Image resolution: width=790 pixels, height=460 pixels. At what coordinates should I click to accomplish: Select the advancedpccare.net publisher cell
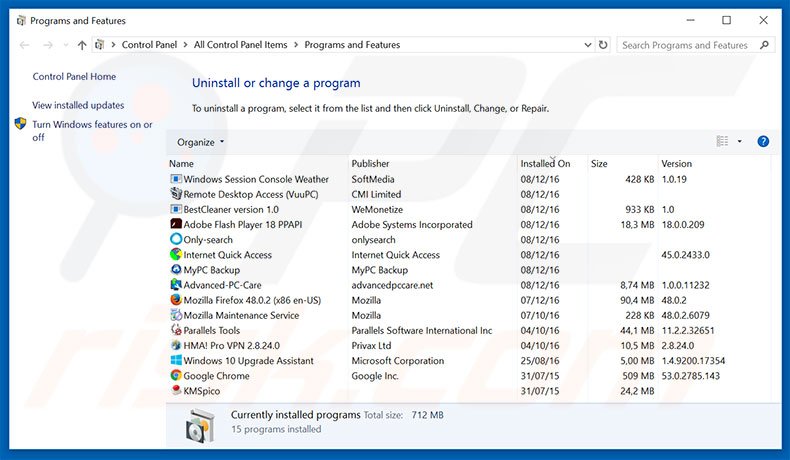(392, 285)
